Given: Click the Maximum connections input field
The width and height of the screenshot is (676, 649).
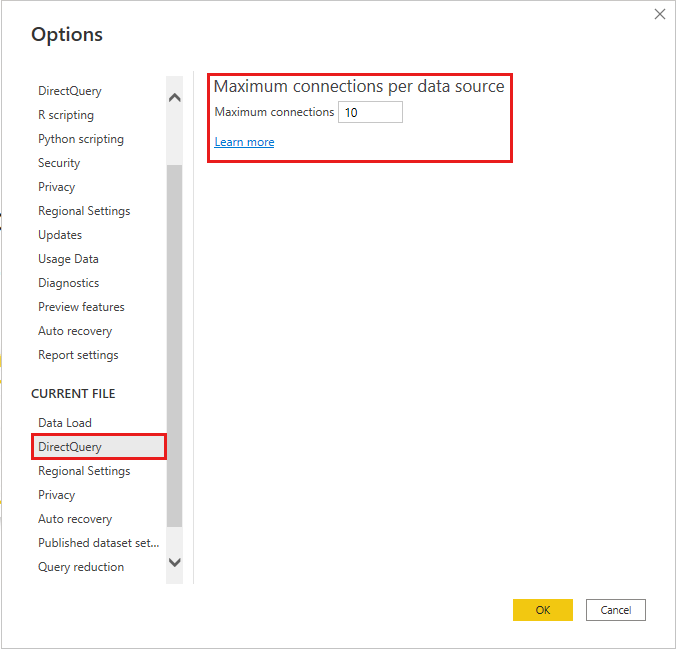Looking at the screenshot, I should click(370, 112).
